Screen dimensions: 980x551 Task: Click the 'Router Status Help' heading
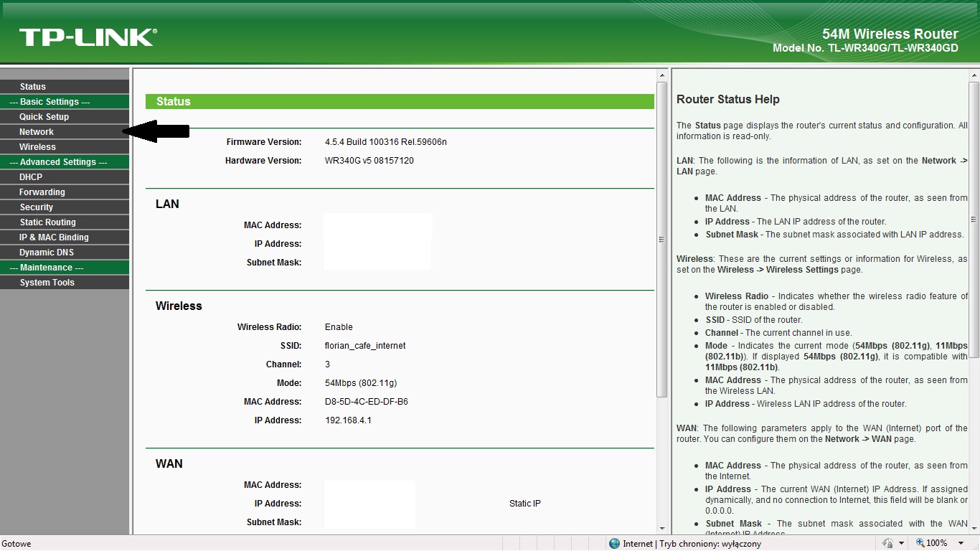click(x=728, y=100)
